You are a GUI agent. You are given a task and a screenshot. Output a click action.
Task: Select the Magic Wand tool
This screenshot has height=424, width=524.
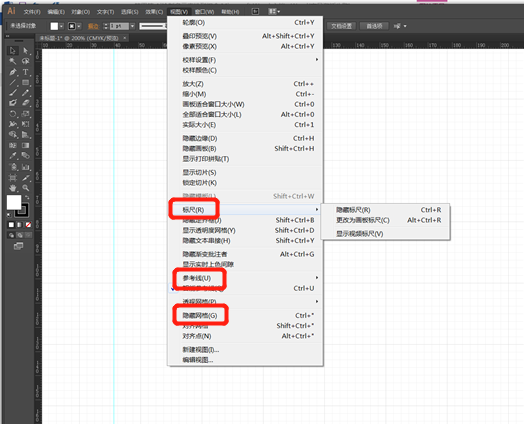pyautogui.click(x=13, y=61)
